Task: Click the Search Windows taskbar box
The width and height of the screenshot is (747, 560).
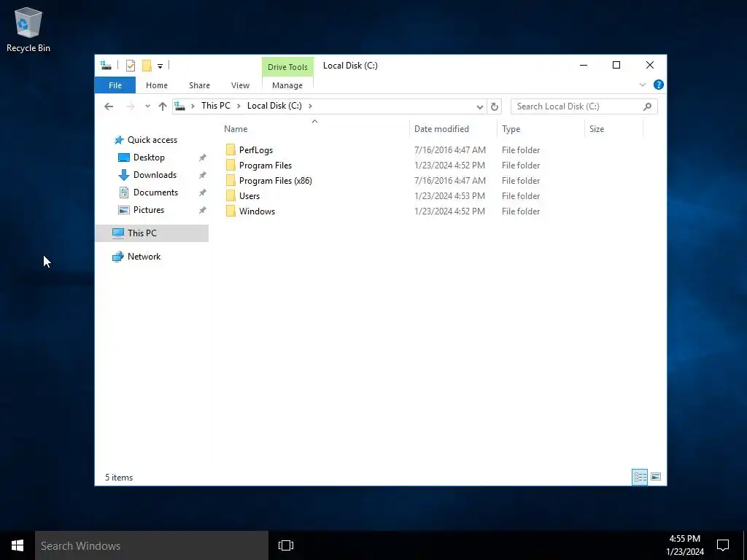Action: (152, 545)
